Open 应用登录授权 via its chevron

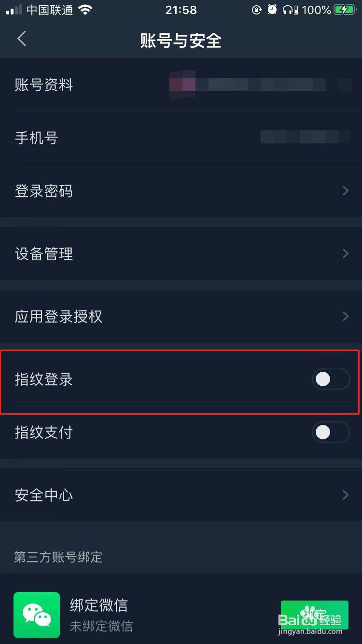(x=345, y=316)
